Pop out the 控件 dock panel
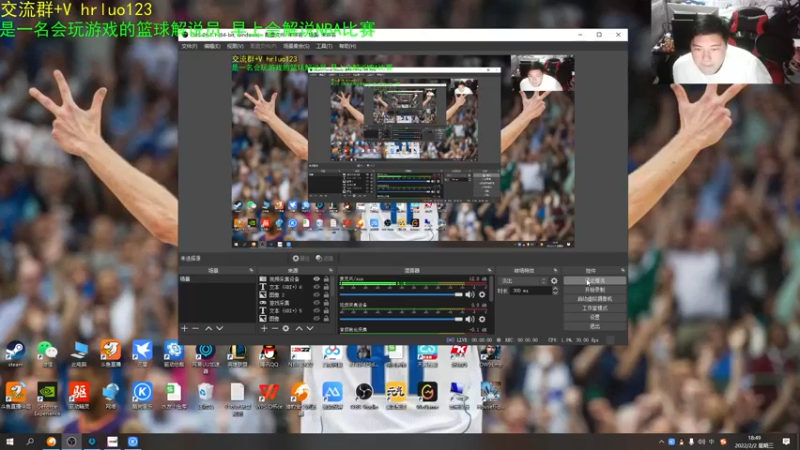 tap(622, 270)
